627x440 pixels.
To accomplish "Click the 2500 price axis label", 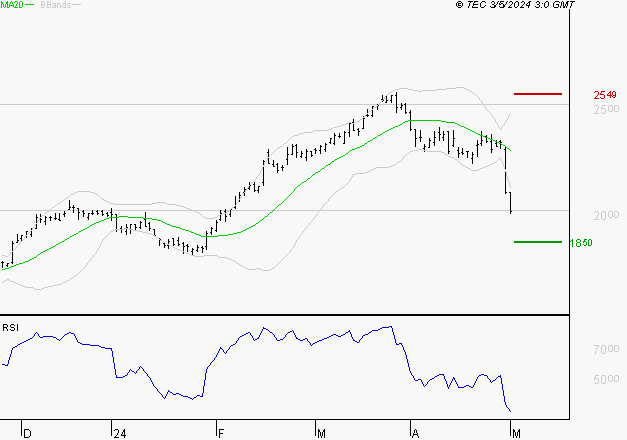I will (606, 109).
